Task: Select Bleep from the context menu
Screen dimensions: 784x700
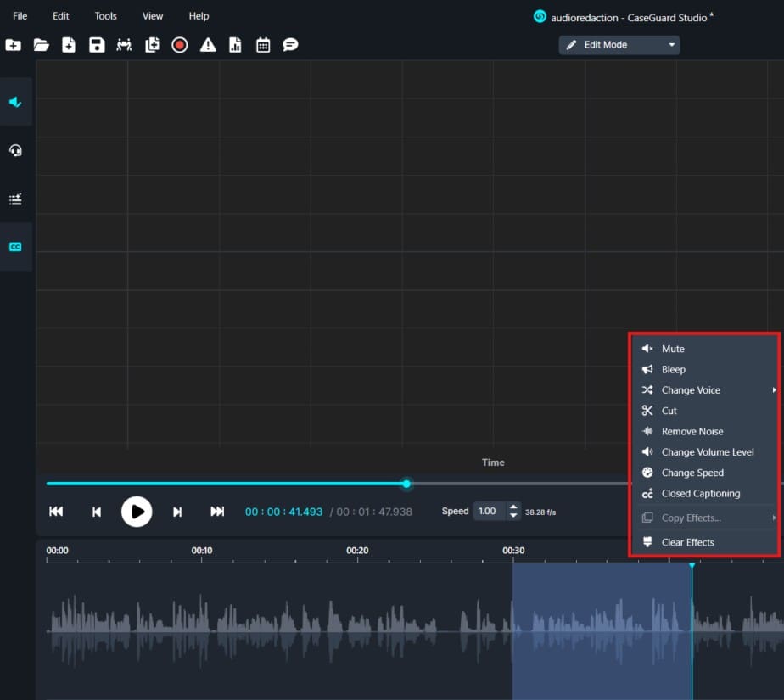Action: point(674,370)
